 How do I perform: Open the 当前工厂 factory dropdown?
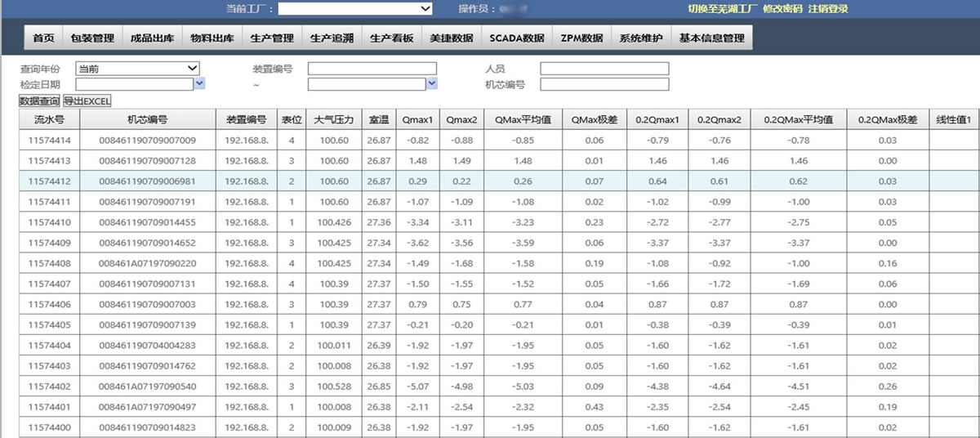pos(355,8)
